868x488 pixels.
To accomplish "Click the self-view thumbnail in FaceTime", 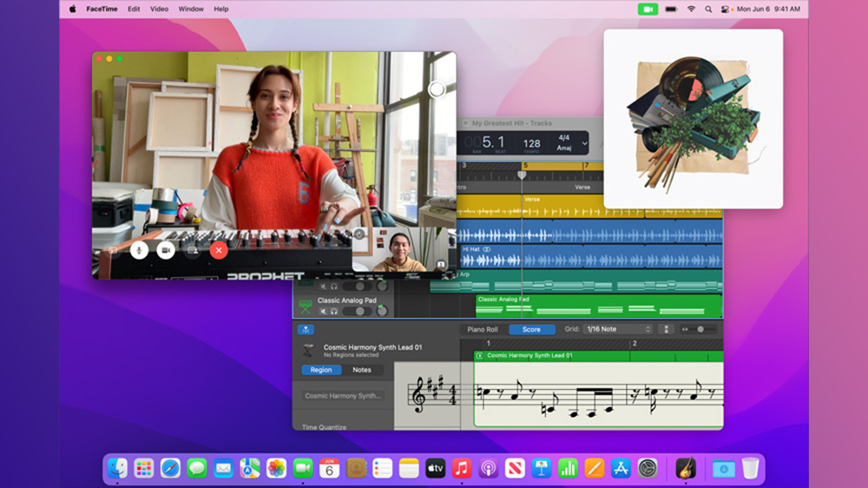I will click(399, 248).
